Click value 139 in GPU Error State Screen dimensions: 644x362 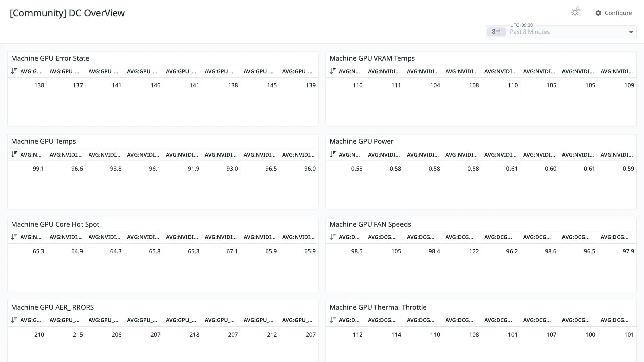pyautogui.click(x=311, y=85)
